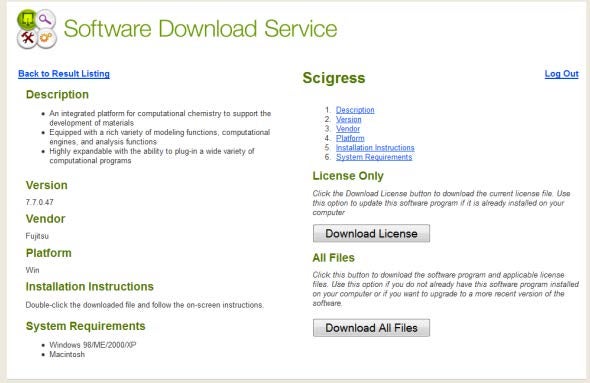Click the License Only heading
This screenshot has height=383, width=590.
[x=348, y=176]
